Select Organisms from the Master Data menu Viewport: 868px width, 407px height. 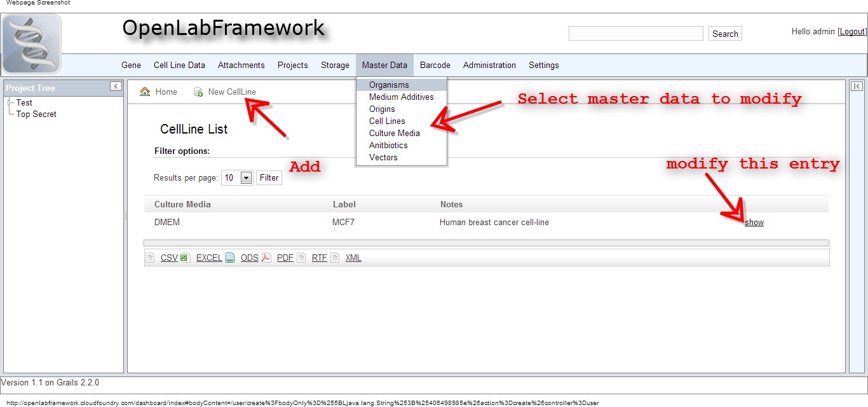(389, 84)
